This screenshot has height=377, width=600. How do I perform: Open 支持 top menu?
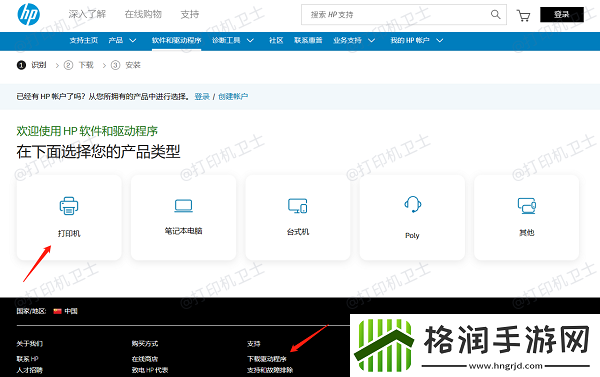190,15
